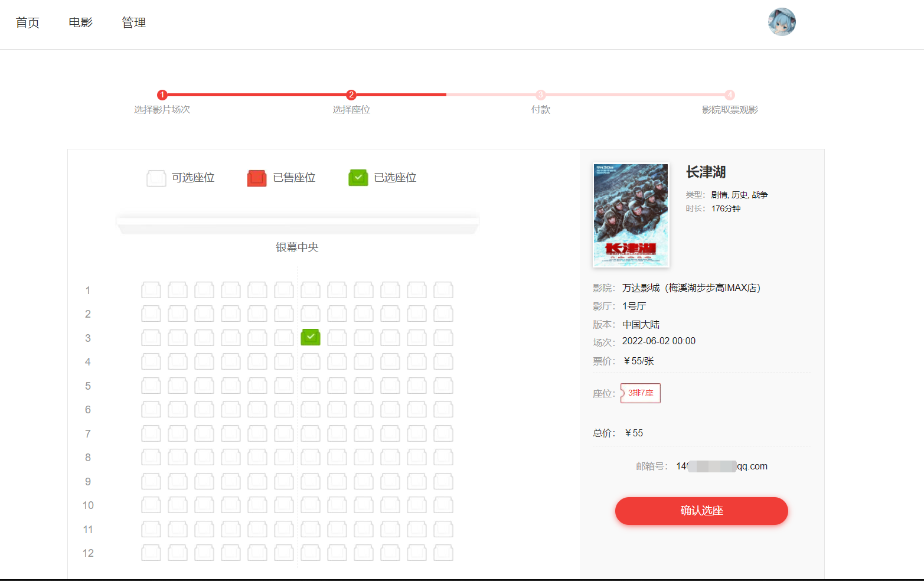Open the 首页 menu item
The image size is (924, 581).
coord(27,22)
